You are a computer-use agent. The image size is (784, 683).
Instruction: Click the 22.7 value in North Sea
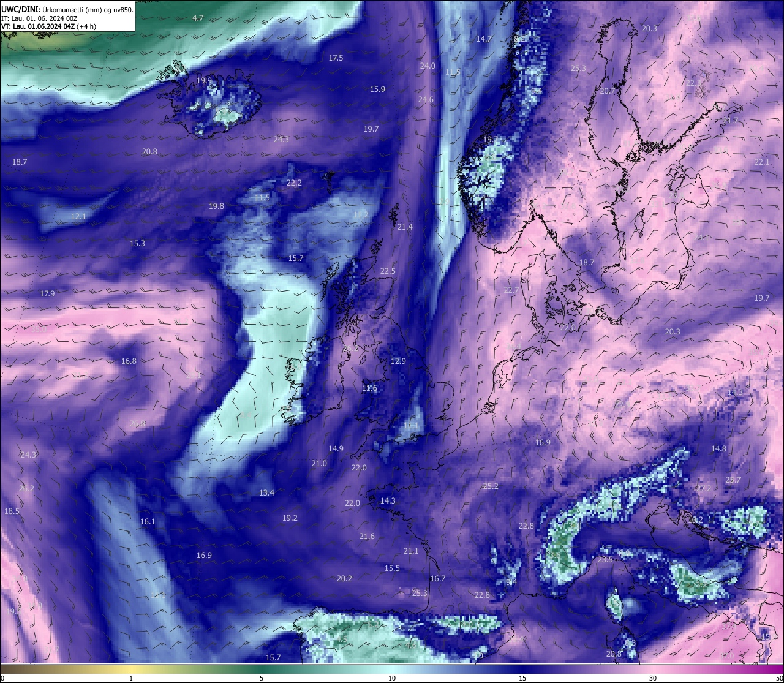click(x=511, y=290)
